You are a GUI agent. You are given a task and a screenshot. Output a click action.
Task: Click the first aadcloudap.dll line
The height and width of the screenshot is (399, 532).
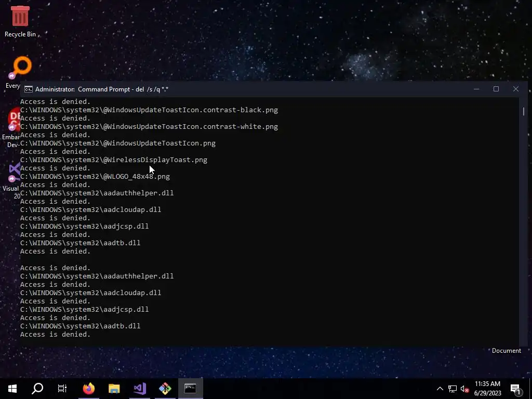(90, 210)
